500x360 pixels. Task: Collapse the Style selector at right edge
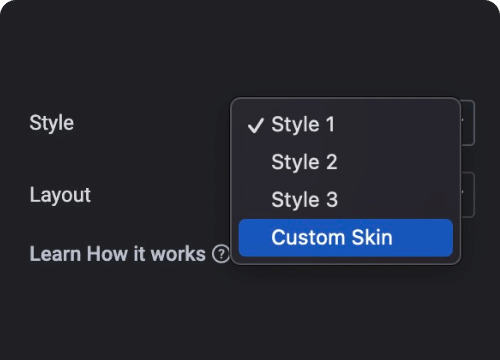[468, 123]
